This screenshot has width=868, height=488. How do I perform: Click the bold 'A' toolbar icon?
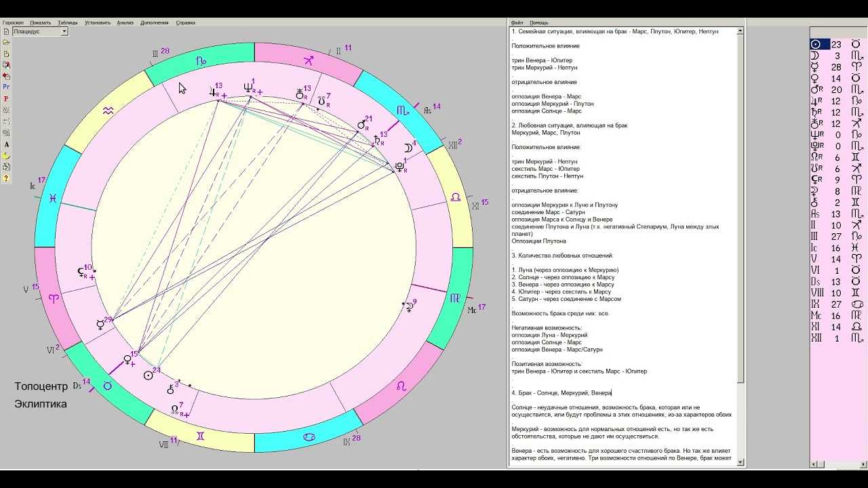tap(6, 144)
